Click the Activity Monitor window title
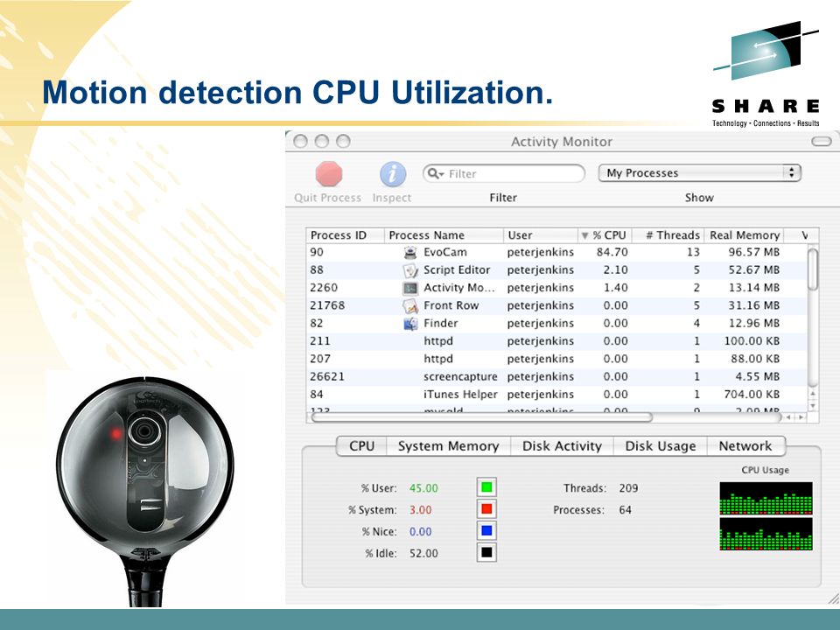Screen dimensions: 840x630 click(561, 142)
